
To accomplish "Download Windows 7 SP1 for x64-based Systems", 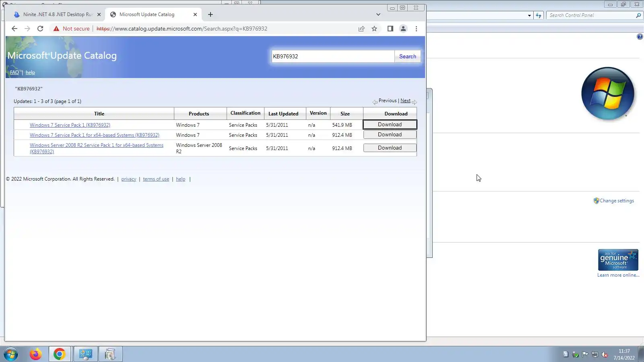I will (x=390, y=135).
